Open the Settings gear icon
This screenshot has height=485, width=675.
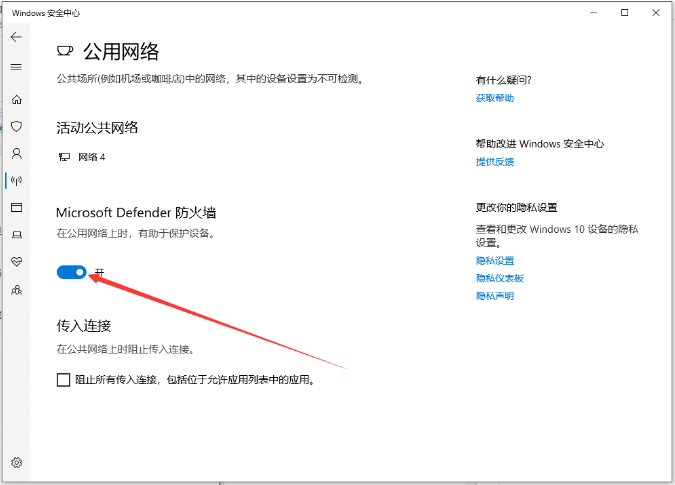tap(16, 463)
